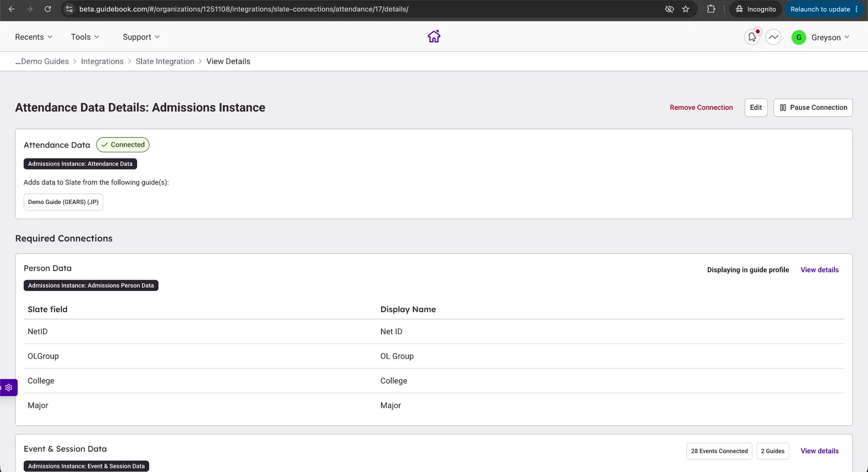The width and height of the screenshot is (868, 472).
Task: Select the Demo Guide (GEARS) (JP) chip
Action: 63,202
